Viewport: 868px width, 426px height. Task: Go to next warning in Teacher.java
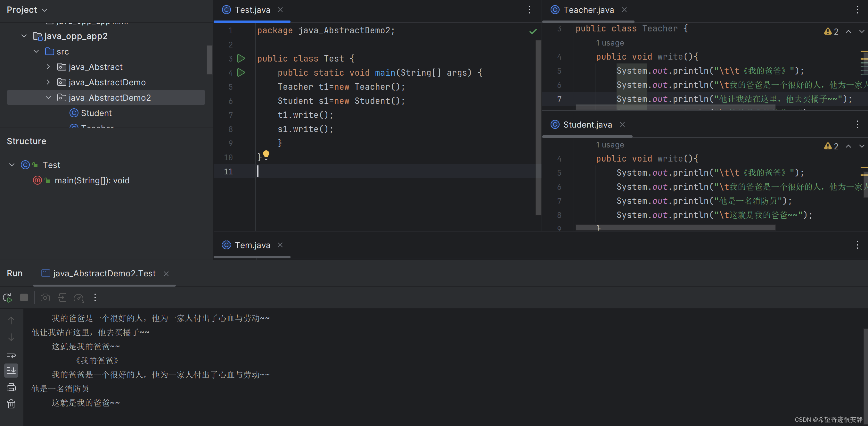[x=861, y=31]
